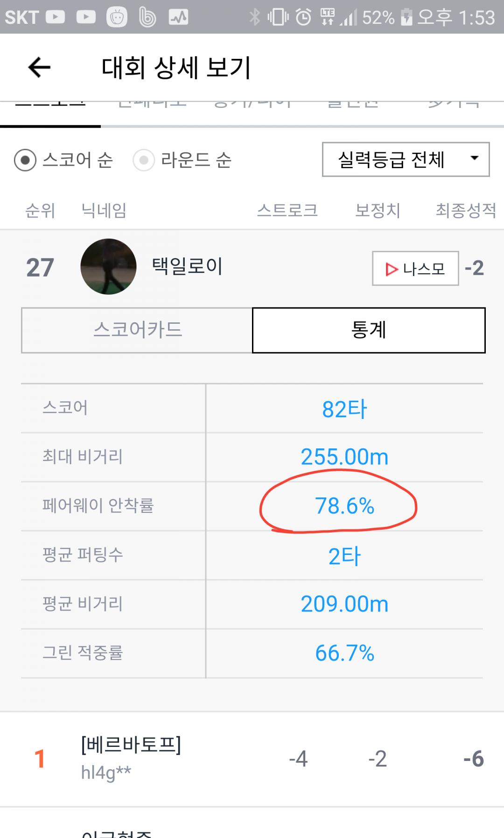Open 택일로이 profile picture

click(108, 267)
